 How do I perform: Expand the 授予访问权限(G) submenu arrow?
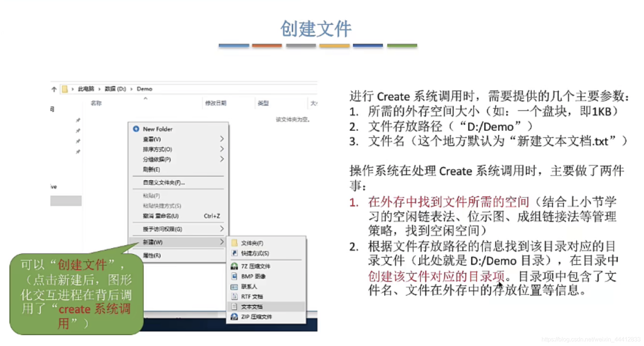[222, 229]
